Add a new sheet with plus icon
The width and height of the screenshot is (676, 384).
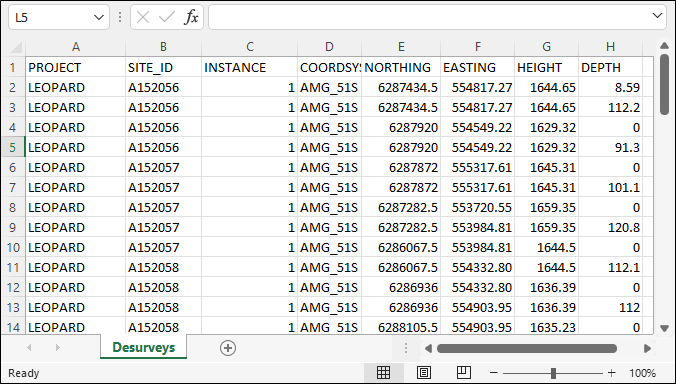tap(228, 348)
